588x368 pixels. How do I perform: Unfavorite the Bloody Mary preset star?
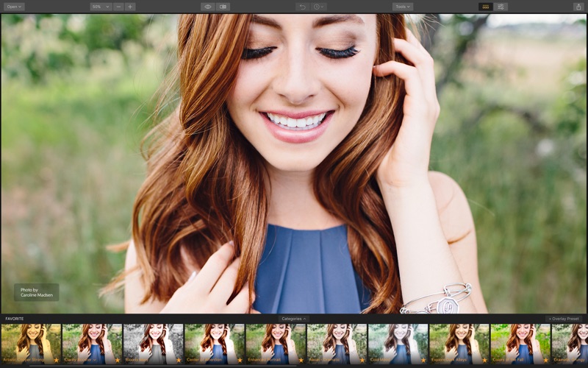pos(179,360)
